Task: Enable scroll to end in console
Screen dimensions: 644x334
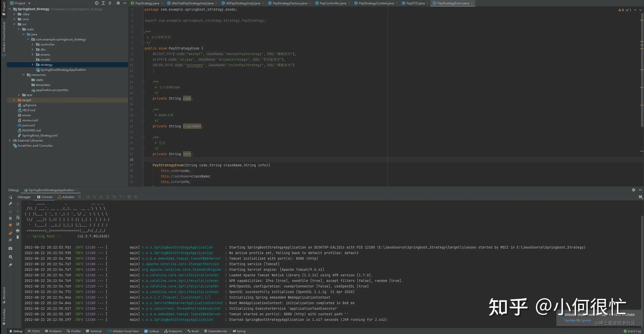Action: click(18, 224)
